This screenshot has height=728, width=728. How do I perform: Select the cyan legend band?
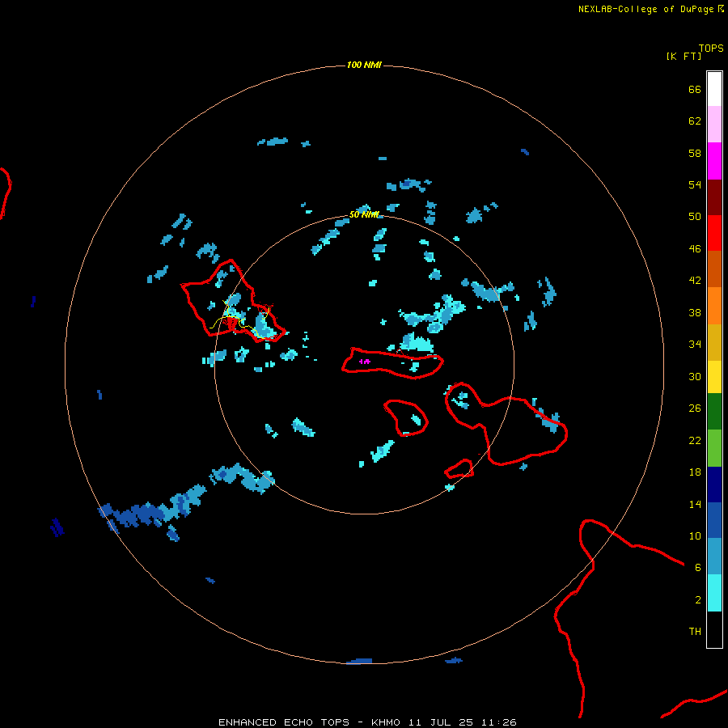pos(714,593)
